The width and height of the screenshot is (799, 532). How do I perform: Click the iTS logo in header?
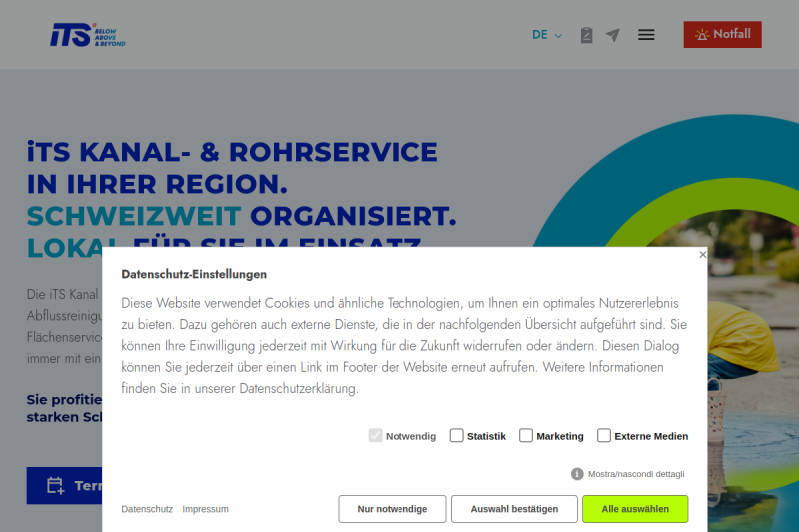(88, 35)
